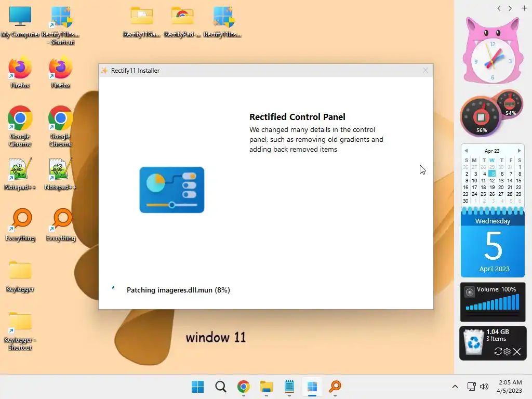Open Google Chrome from the taskbar
532x399 pixels.
coord(243,387)
